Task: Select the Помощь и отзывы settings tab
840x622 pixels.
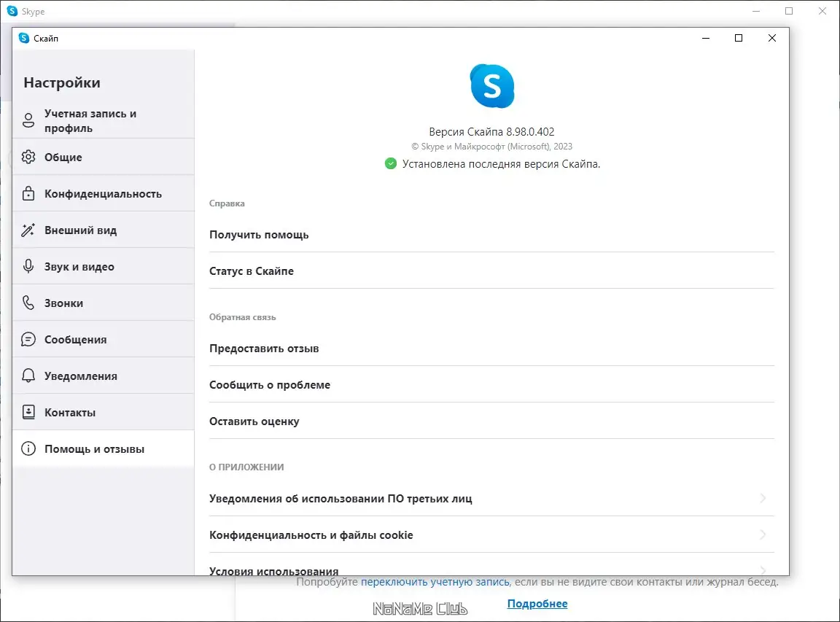Action: [104, 448]
